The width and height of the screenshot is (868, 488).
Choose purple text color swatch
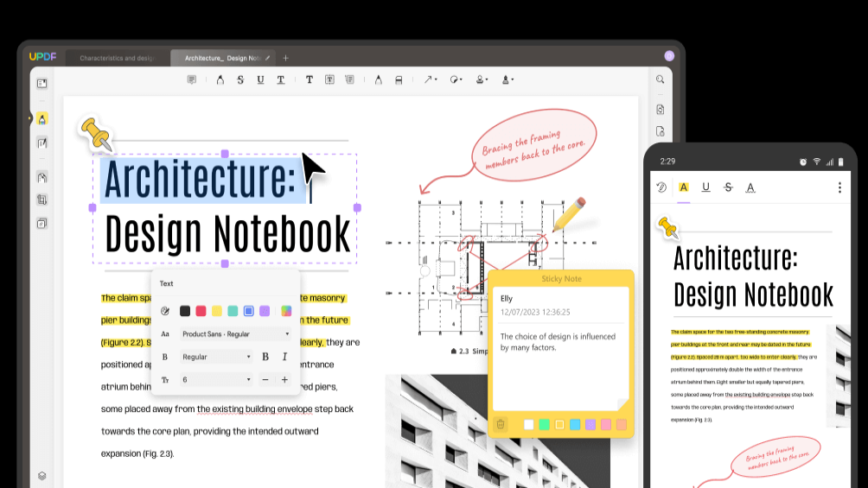[x=265, y=311]
